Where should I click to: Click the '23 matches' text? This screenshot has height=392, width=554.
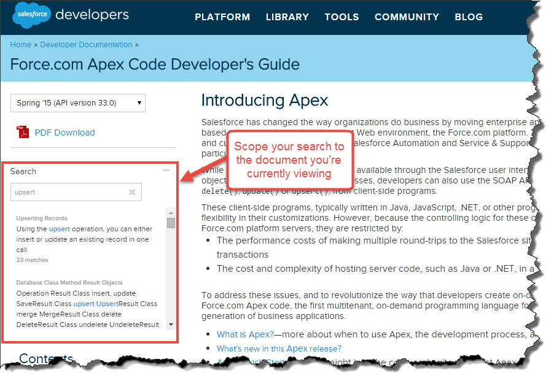(x=32, y=260)
